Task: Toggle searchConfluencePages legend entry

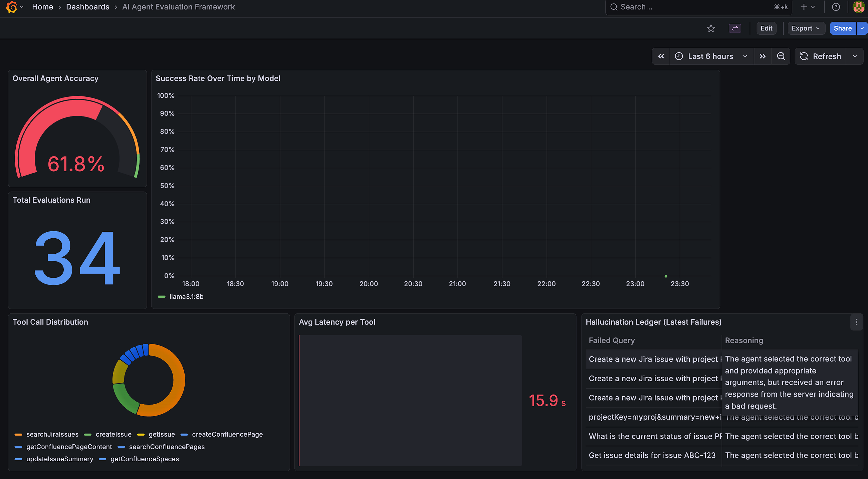Action: point(167,447)
